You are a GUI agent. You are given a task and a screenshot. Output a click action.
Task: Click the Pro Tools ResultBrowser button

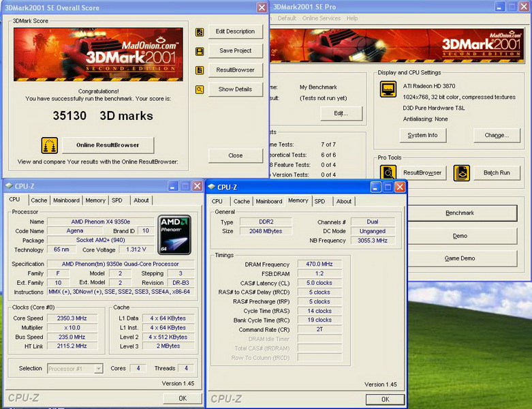click(422, 172)
